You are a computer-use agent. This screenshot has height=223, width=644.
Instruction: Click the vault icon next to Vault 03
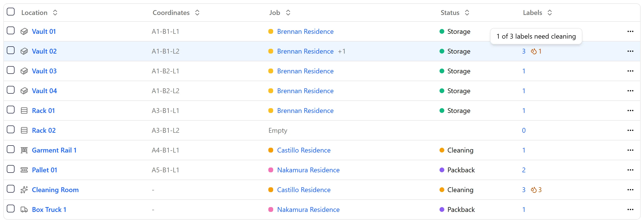click(24, 71)
